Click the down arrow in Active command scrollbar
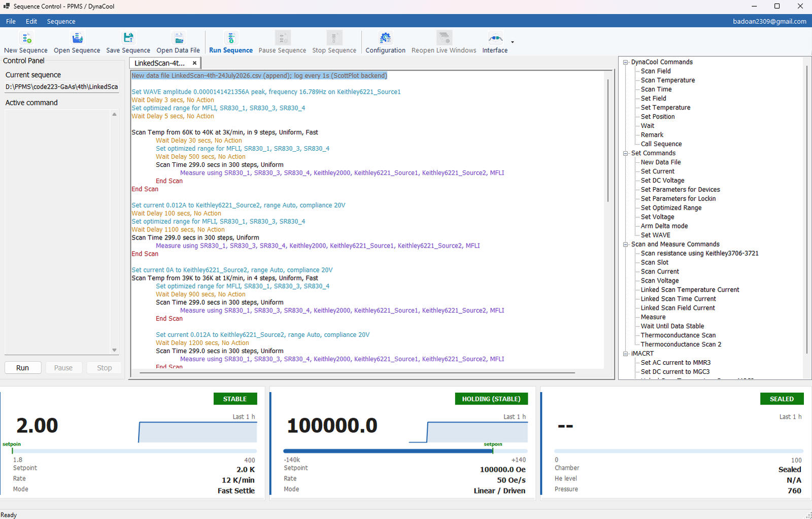This screenshot has height=519, width=812. (114, 350)
